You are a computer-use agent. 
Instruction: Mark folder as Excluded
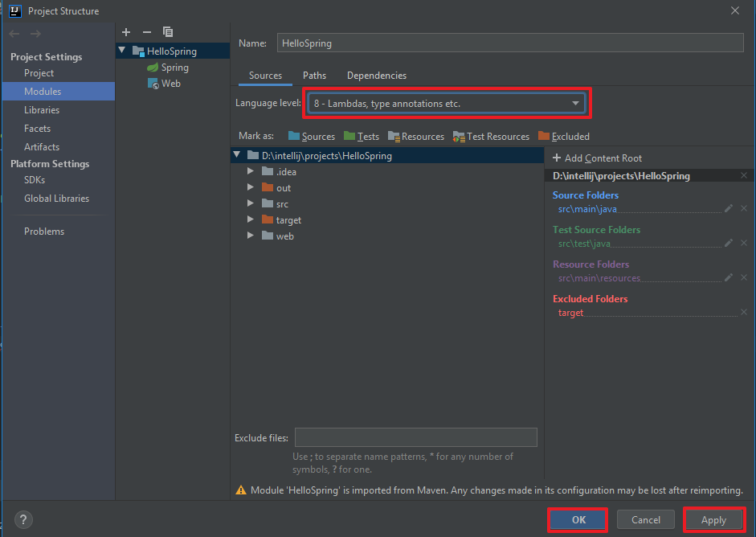pyautogui.click(x=564, y=137)
